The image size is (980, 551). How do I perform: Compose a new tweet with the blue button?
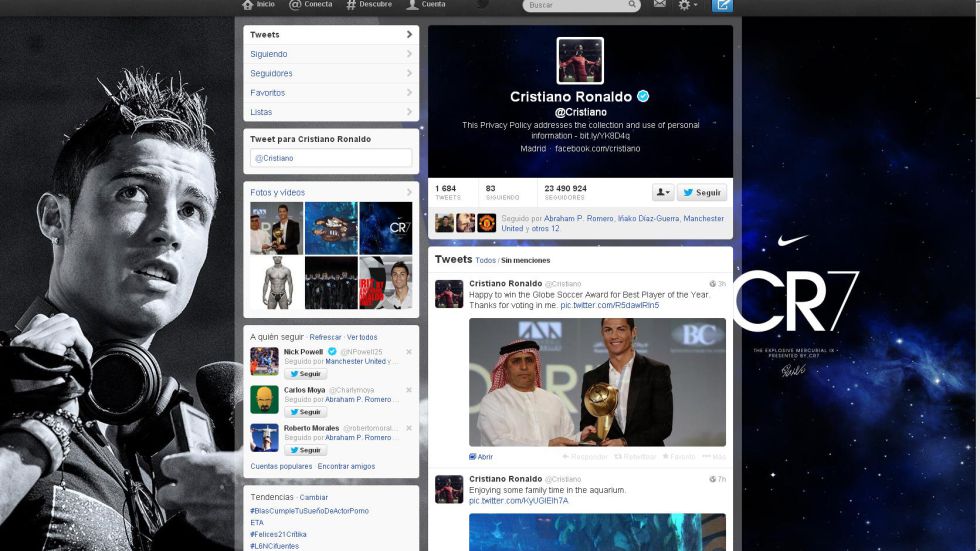pos(722,5)
